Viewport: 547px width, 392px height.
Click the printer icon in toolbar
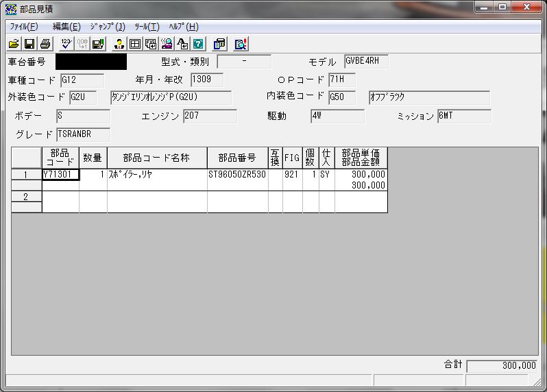(x=45, y=44)
